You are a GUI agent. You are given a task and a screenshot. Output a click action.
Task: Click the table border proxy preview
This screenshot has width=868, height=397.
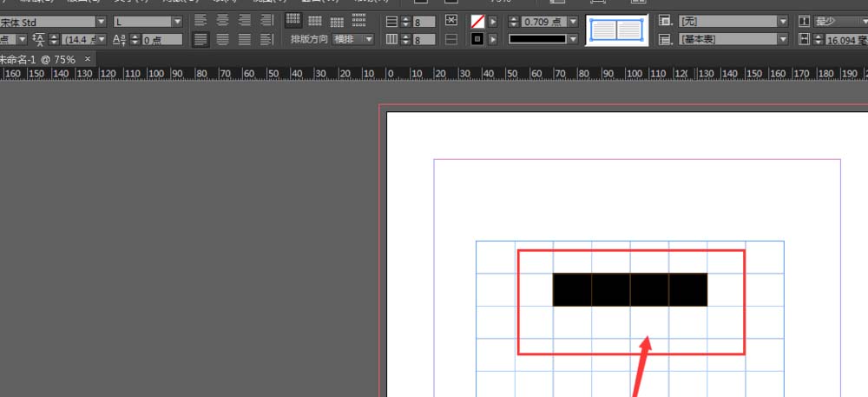pyautogui.click(x=615, y=30)
